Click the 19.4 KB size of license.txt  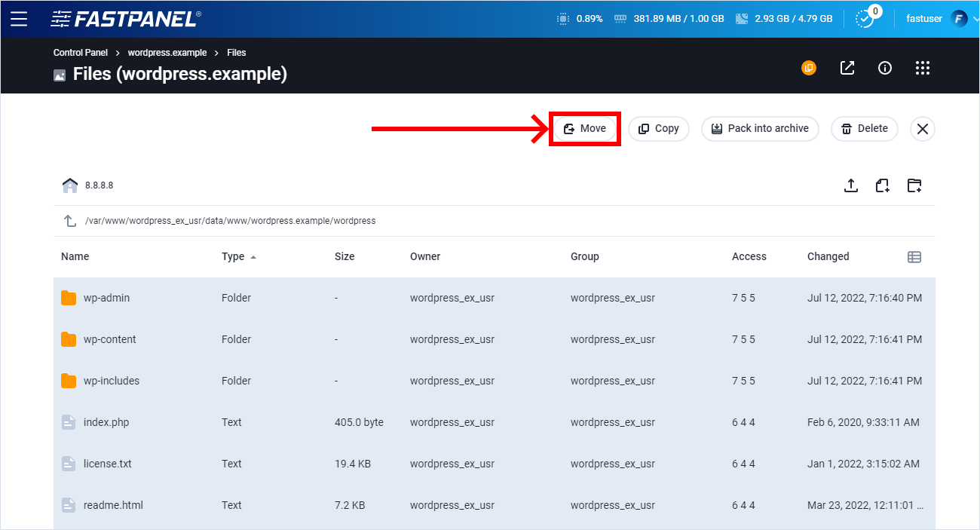pyautogui.click(x=353, y=464)
